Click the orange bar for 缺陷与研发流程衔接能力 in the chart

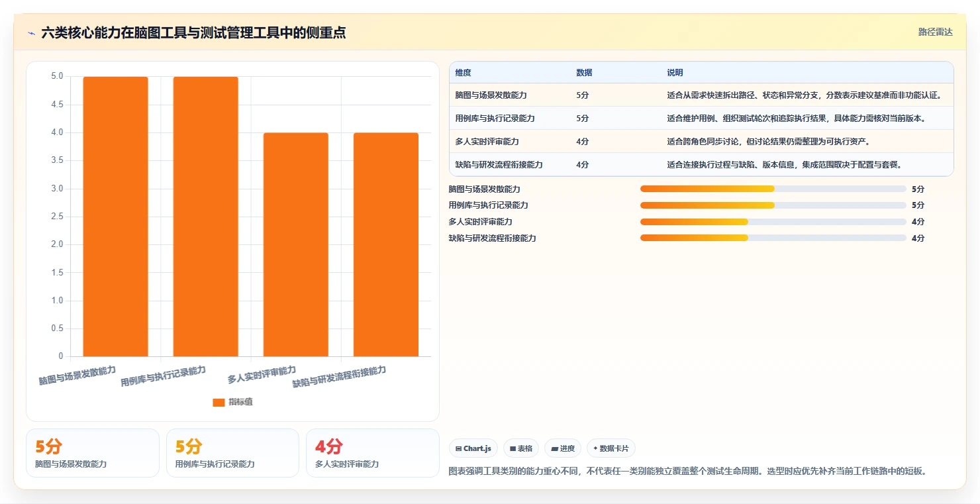tap(385, 244)
